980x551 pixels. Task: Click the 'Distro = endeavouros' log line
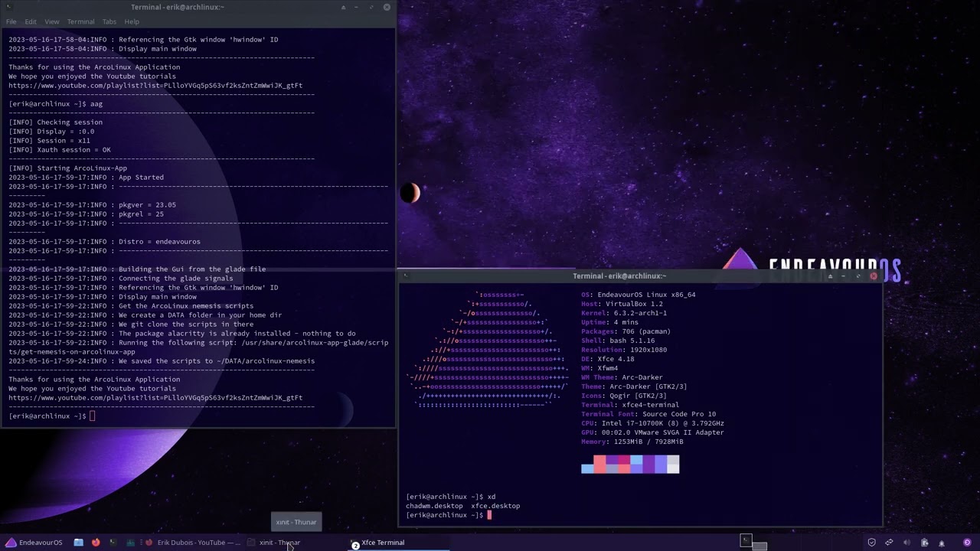(x=104, y=242)
